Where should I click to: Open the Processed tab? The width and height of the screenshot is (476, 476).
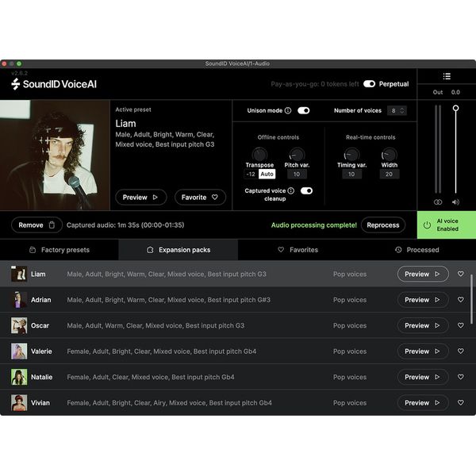click(416, 250)
